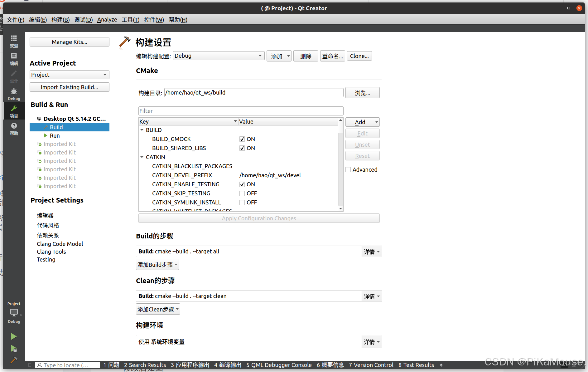The height and width of the screenshot is (372, 588).
Task: Open the 文件(F) menu
Action: 16,20
